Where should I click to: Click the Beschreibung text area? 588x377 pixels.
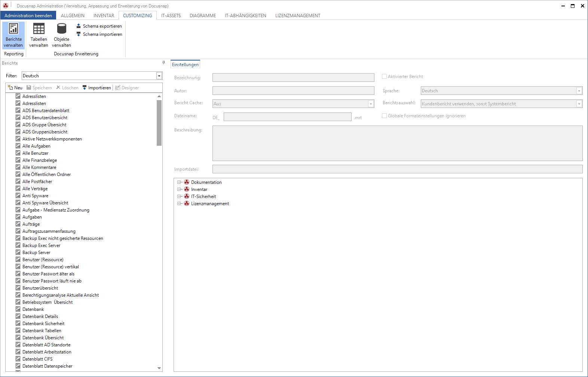pyautogui.click(x=397, y=143)
